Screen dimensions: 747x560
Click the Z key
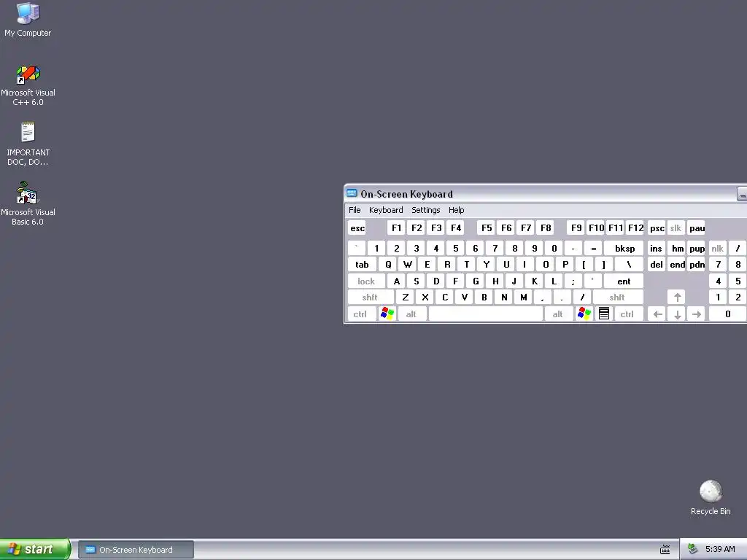(x=406, y=297)
